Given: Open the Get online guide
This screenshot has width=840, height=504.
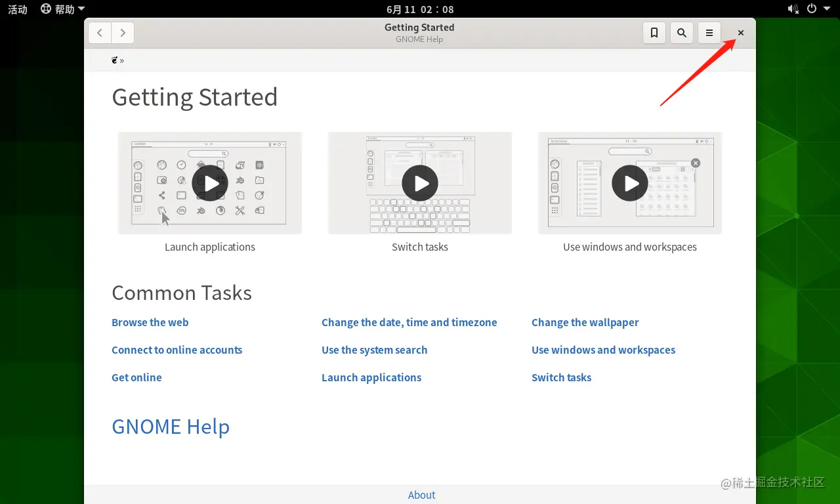Looking at the screenshot, I should (136, 377).
